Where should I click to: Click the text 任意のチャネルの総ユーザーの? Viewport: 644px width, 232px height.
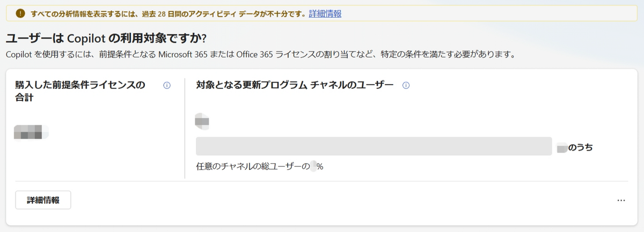253,167
